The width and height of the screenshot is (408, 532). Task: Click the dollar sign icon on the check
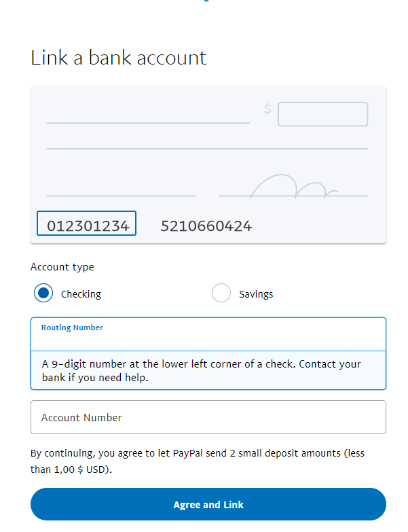267,109
